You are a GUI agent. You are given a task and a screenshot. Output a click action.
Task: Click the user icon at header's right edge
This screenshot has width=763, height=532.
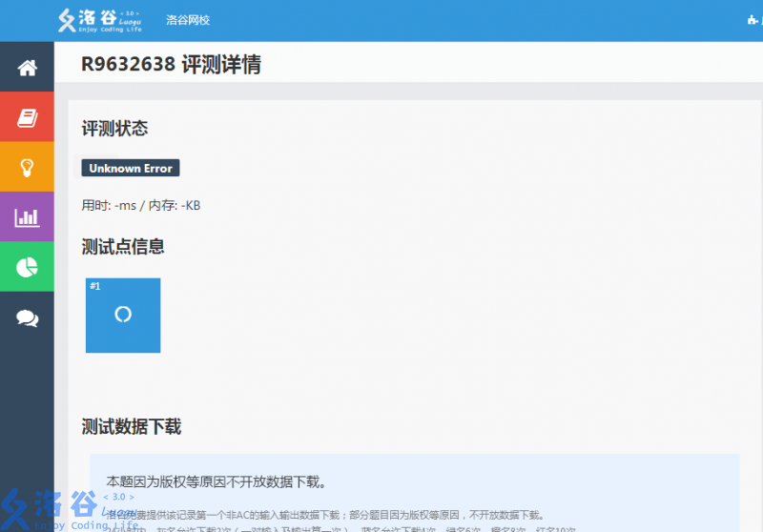[753, 20]
